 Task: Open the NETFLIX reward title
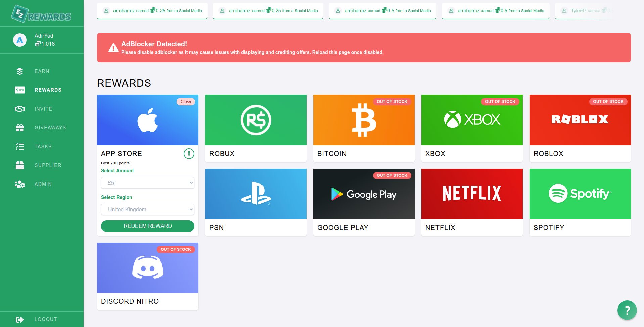coord(440,228)
